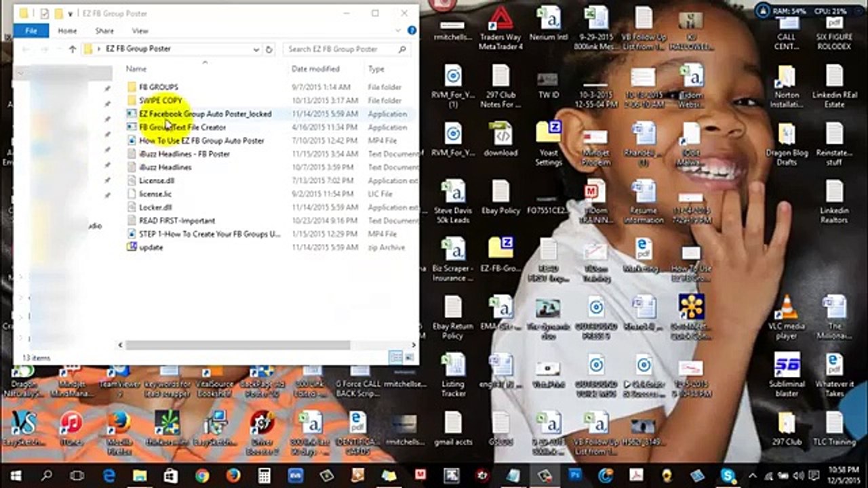
Task: Select iBuzz Headlines - FB Poster file
Action: pyautogui.click(x=184, y=154)
